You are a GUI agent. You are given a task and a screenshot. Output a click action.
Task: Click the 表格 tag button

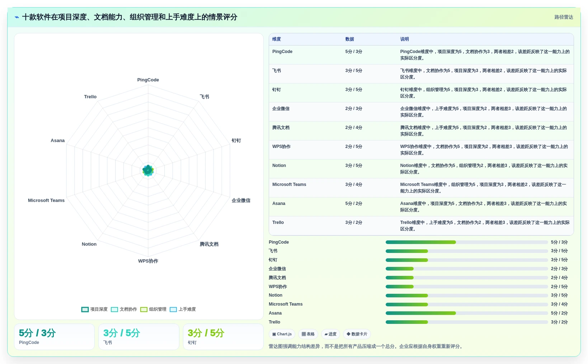pos(308,334)
